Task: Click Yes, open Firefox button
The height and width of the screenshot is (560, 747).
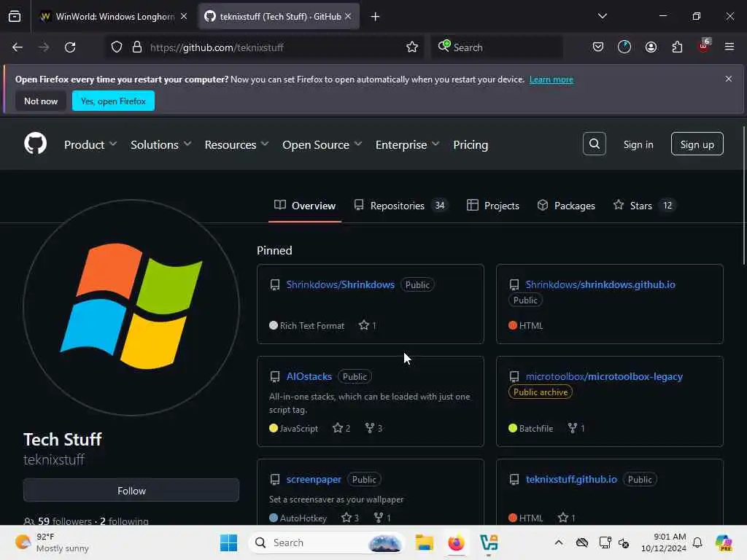Action: pos(113,101)
